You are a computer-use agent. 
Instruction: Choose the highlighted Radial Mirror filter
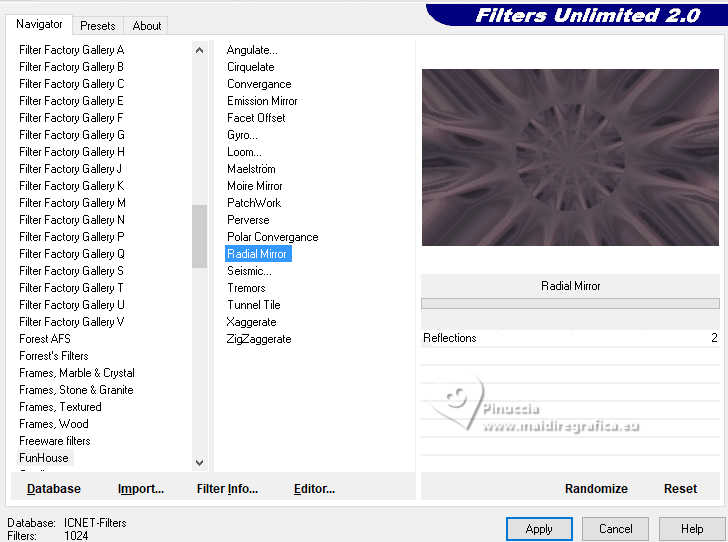(258, 254)
